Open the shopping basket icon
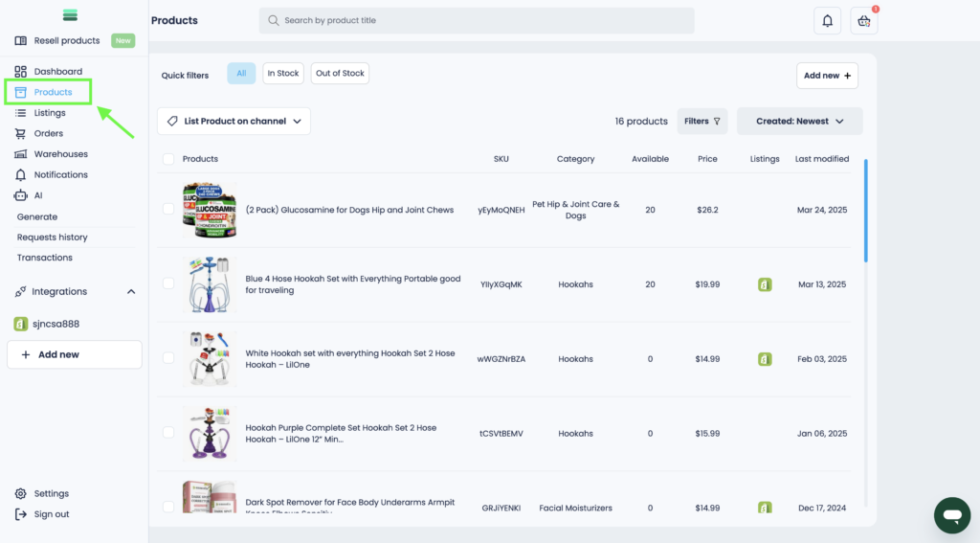Screen dimensions: 980x543 (863, 21)
